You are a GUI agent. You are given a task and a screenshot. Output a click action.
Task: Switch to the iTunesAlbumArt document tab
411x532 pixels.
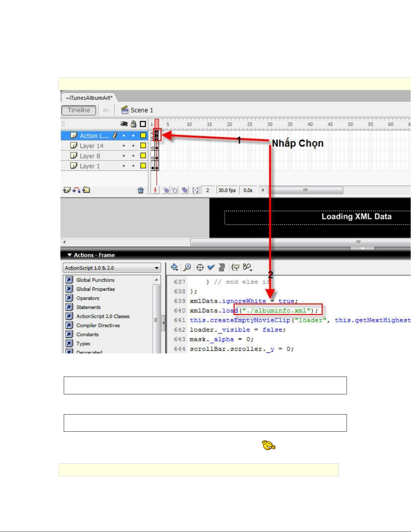pyautogui.click(x=89, y=98)
